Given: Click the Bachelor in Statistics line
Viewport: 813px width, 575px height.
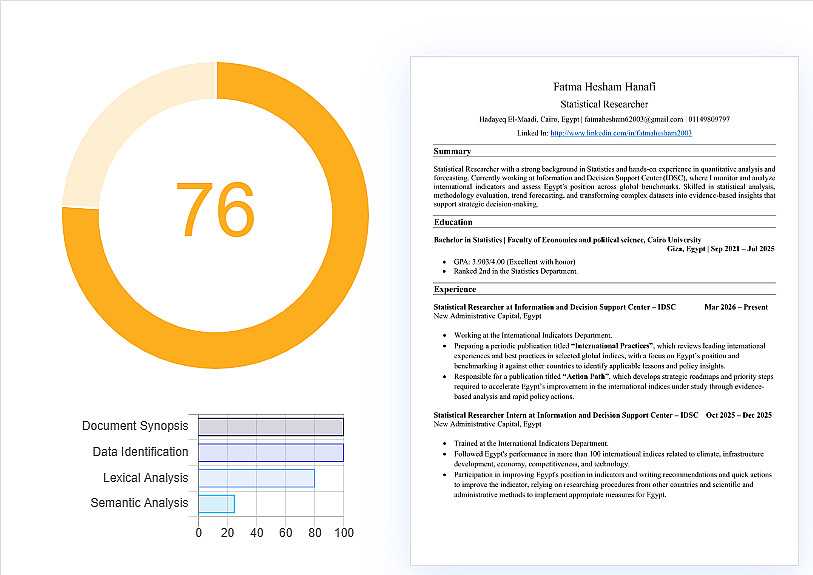Looking at the screenshot, I should coord(567,240).
